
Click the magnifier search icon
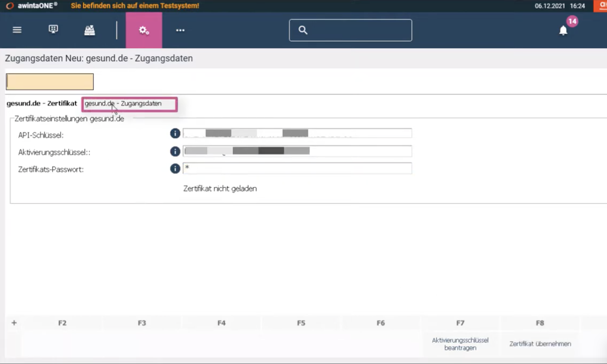[x=303, y=30]
